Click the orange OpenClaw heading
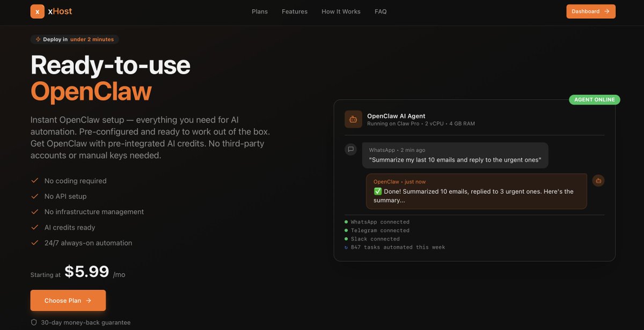The width and height of the screenshot is (644, 330). pyautogui.click(x=91, y=91)
